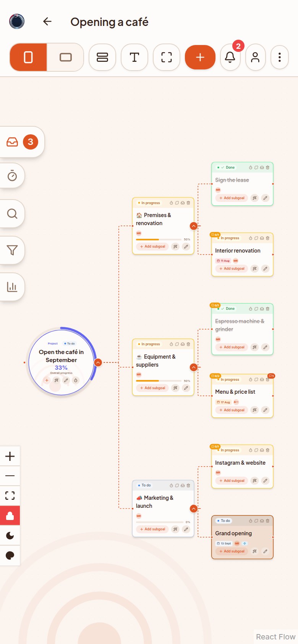298x644 pixels.
Task: Open the inbox with 3 items
Action: tap(22, 142)
